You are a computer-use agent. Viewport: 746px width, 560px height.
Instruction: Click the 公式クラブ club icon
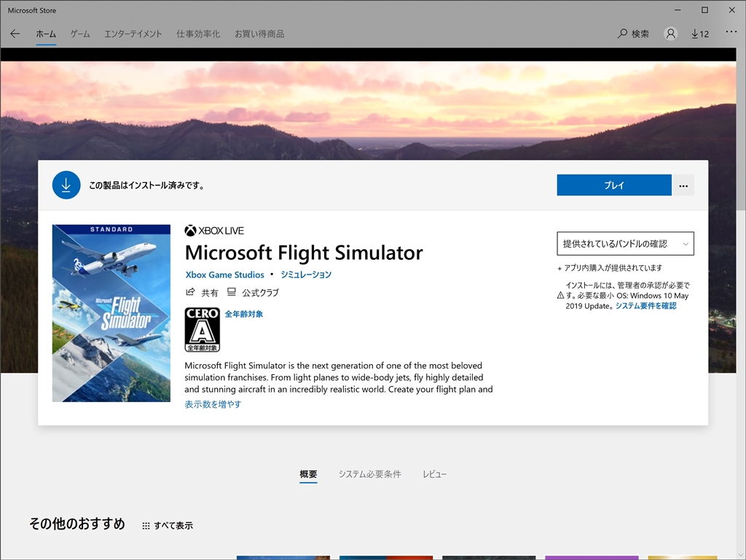[x=231, y=292]
